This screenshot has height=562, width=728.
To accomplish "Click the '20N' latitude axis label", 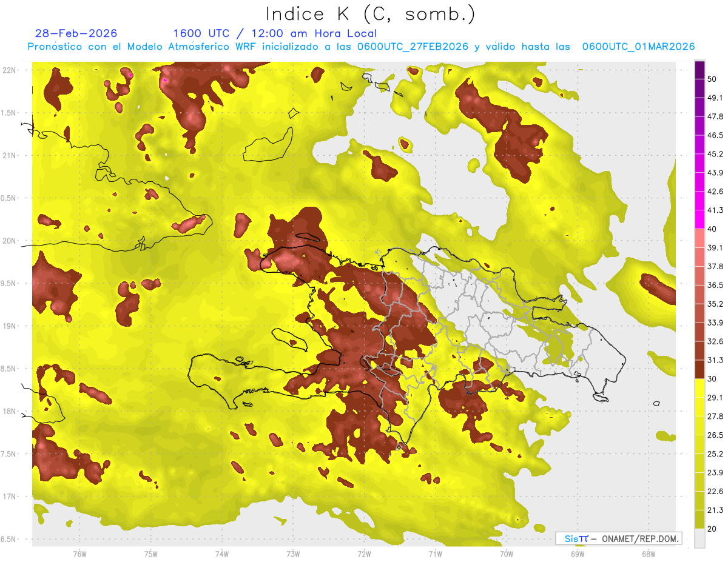I will tap(10, 241).
